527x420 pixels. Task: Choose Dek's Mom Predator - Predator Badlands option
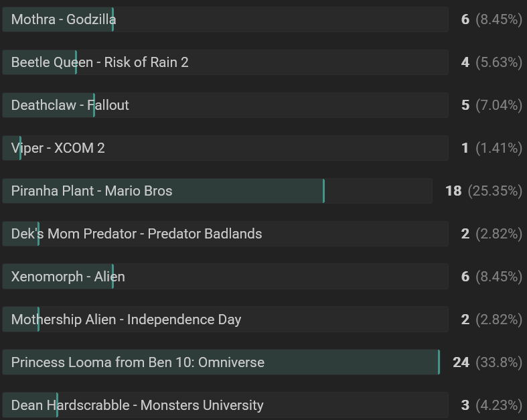[x=225, y=234]
